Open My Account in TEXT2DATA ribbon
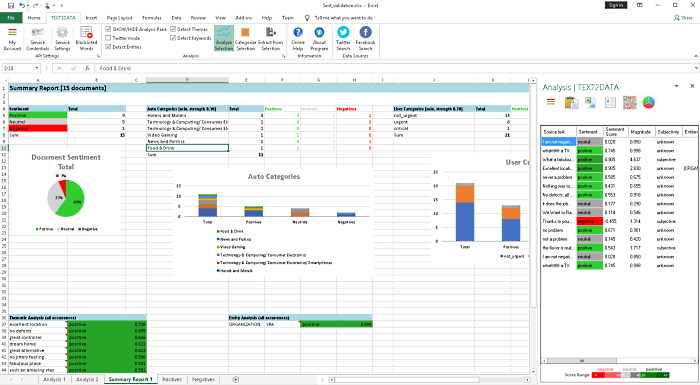 click(12, 38)
